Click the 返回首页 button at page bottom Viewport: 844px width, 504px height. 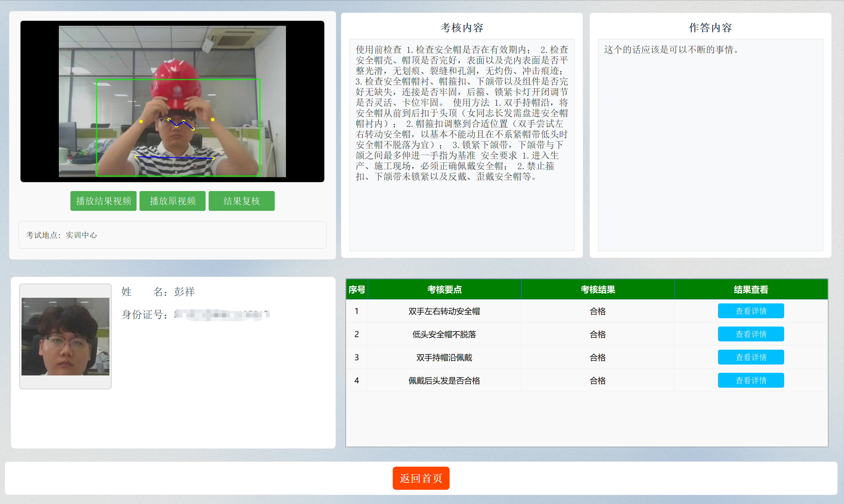421,478
